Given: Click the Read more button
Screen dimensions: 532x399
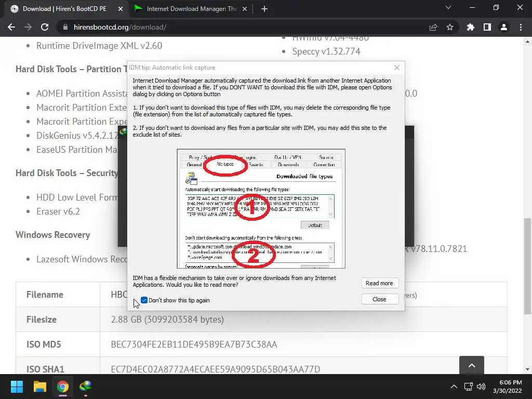Looking at the screenshot, I should pos(380,283).
